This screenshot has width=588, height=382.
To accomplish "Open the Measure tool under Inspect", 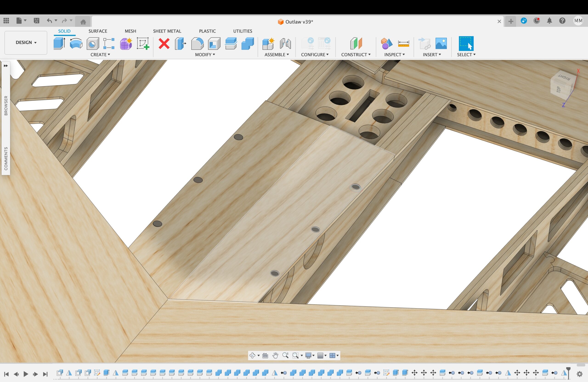I will click(404, 44).
